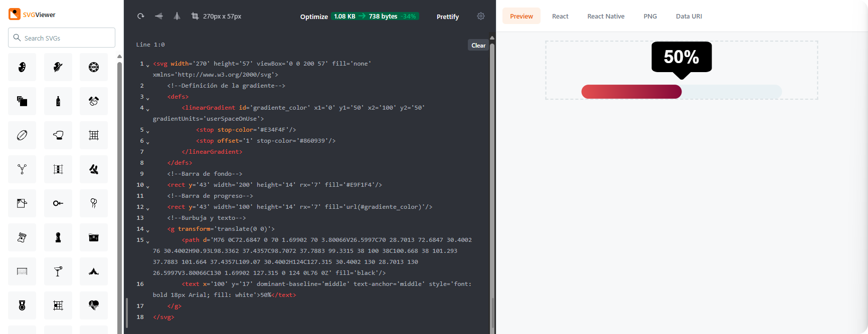Choose the balloons SVG icon

click(x=94, y=203)
